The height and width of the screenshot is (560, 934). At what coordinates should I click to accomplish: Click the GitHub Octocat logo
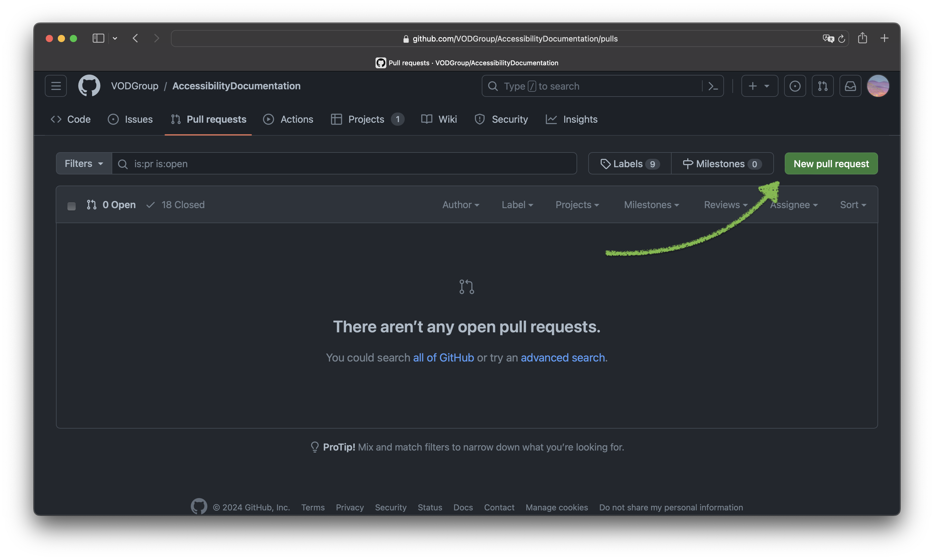(x=89, y=86)
